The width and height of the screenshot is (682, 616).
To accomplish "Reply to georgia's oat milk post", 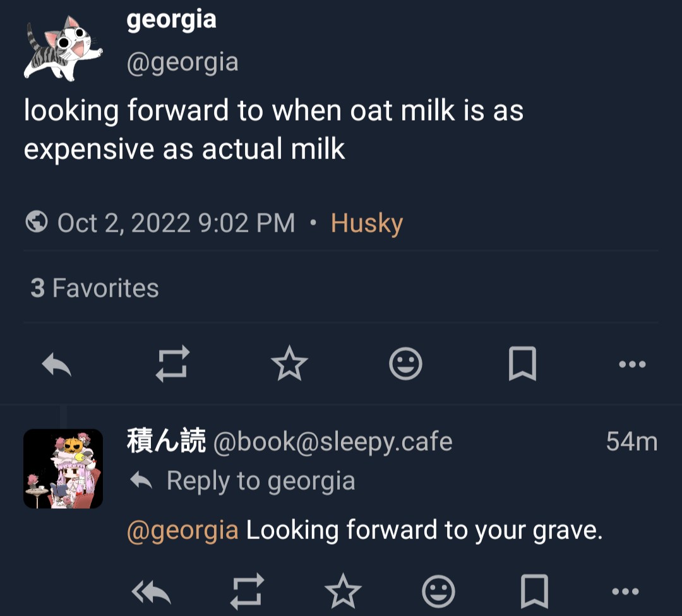I will [57, 364].
